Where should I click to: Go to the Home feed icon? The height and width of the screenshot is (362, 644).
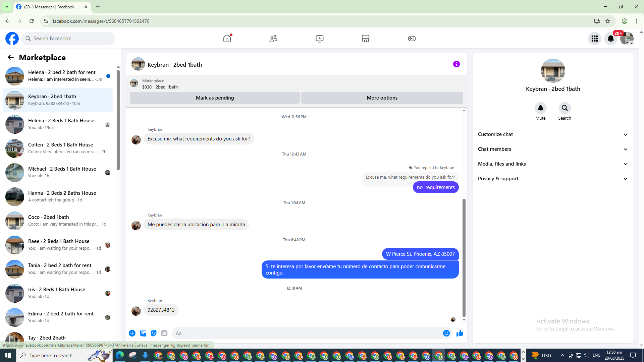[227, 39]
